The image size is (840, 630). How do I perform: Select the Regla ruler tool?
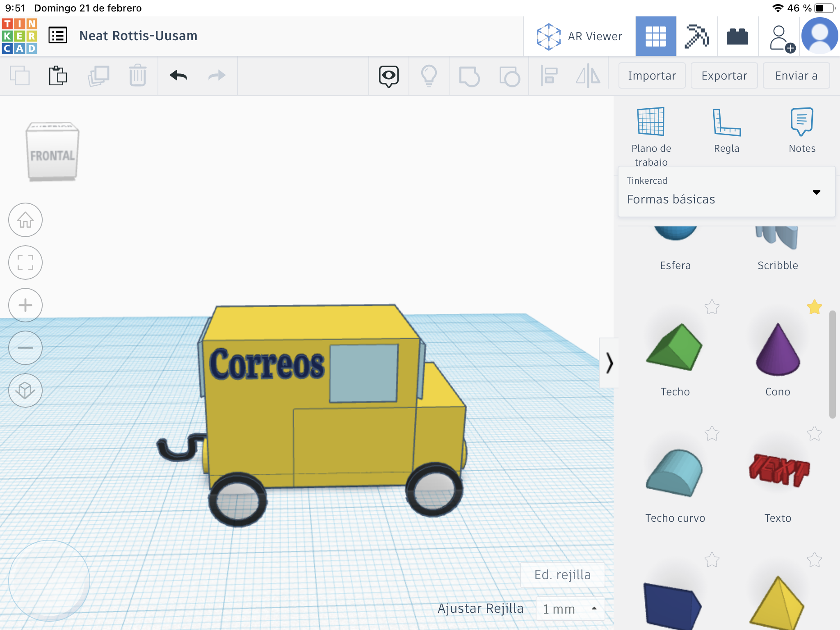[x=726, y=130]
